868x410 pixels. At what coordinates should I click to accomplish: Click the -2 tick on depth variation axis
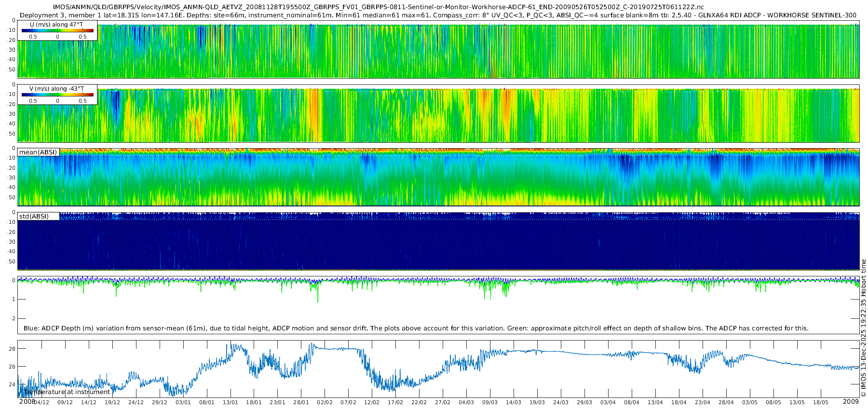point(13,318)
